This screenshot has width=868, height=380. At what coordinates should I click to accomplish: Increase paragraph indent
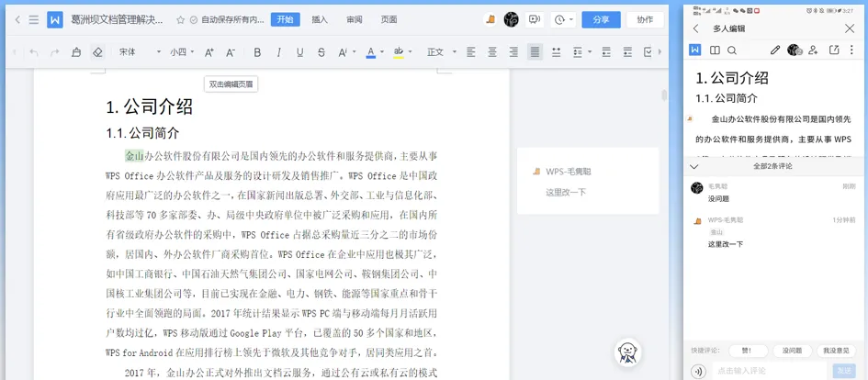coord(627,52)
